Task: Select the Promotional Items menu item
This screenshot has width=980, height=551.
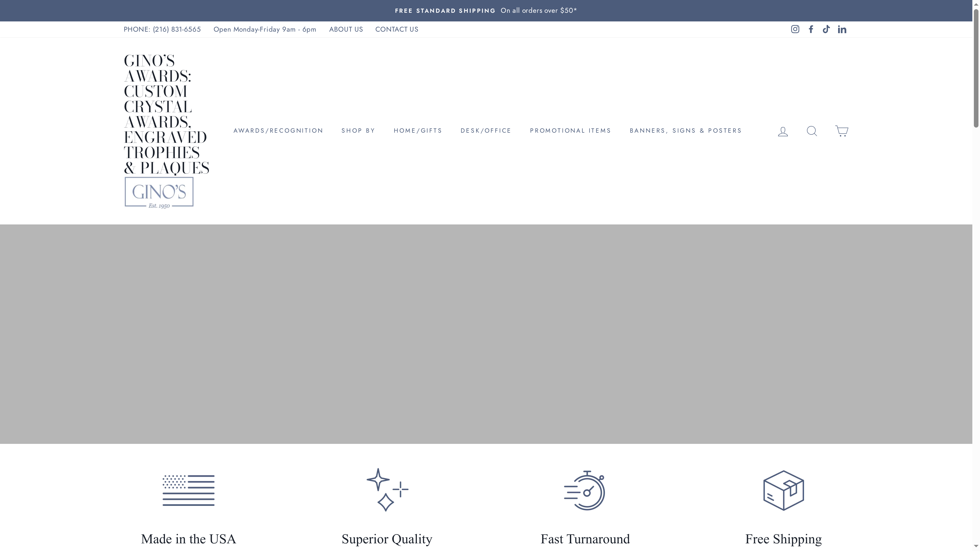Action: [570, 131]
